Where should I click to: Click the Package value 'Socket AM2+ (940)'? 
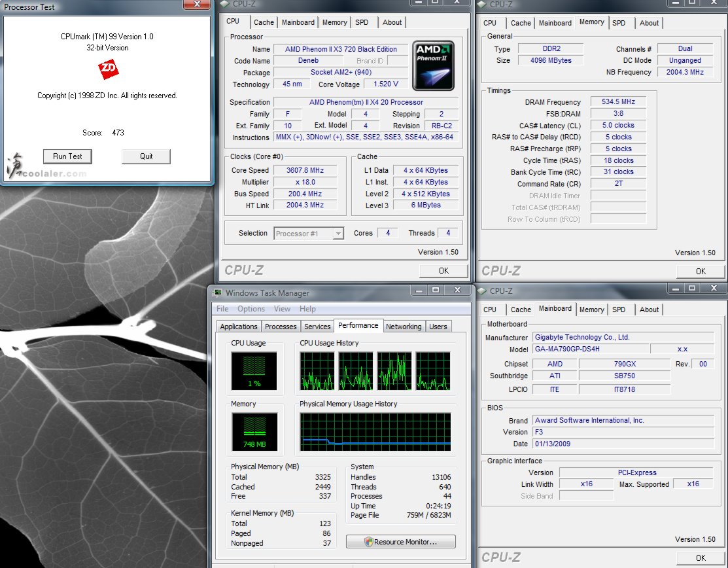(x=341, y=72)
